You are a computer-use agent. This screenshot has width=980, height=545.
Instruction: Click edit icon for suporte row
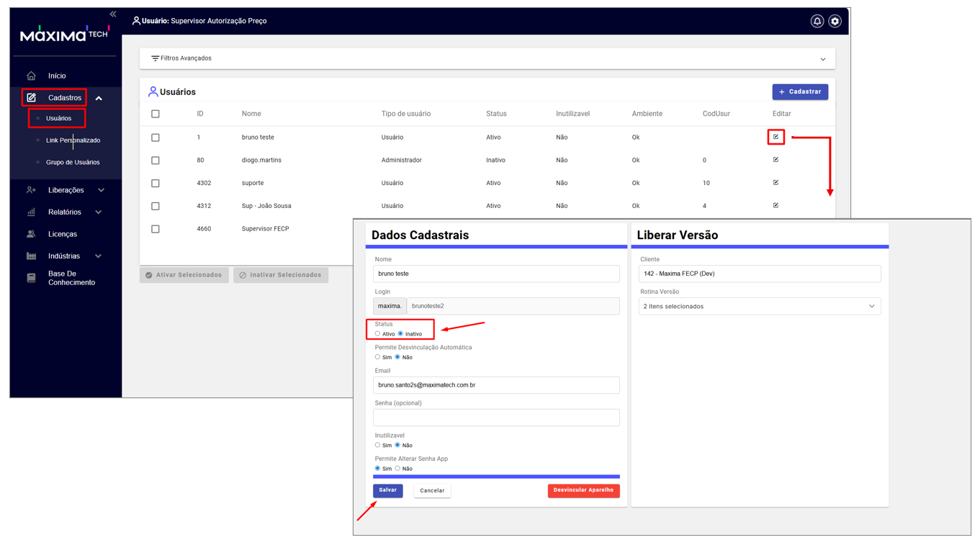pos(776,183)
